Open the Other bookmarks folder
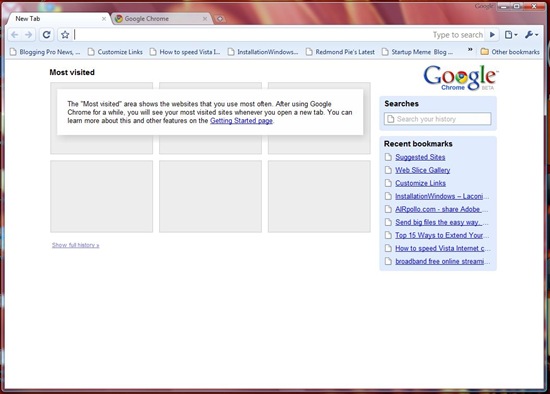Screen dimensions: 550x394 click(510, 52)
